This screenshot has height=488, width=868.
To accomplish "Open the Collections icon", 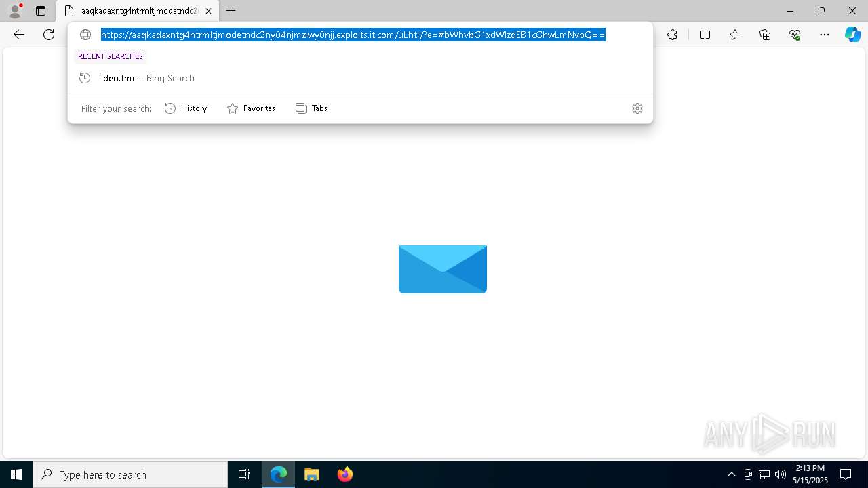I will [x=765, y=35].
